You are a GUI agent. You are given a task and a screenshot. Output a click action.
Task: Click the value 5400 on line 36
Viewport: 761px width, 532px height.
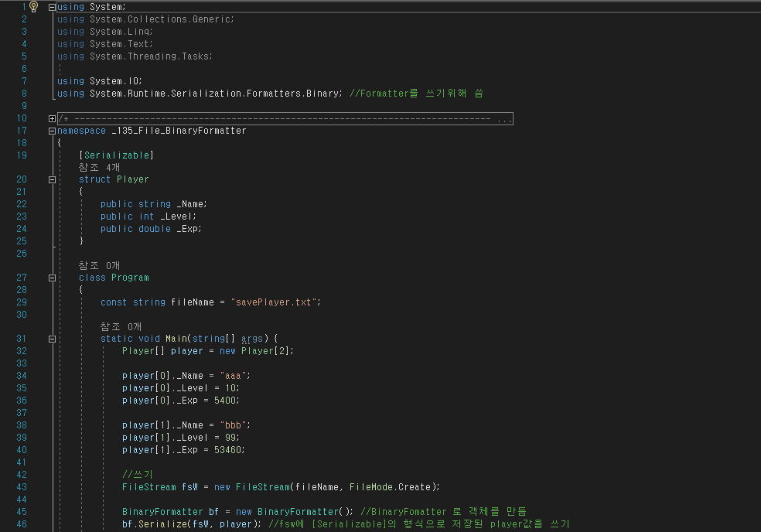tap(225, 401)
